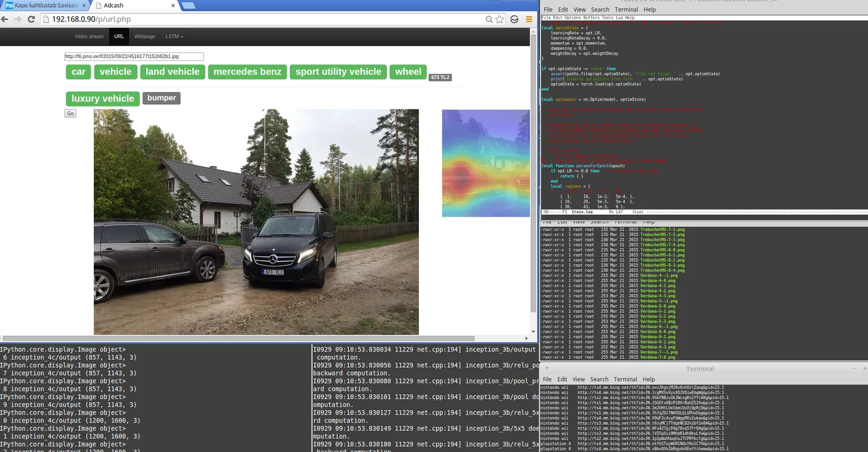Open File menu in bottom Terminal window

point(547,379)
